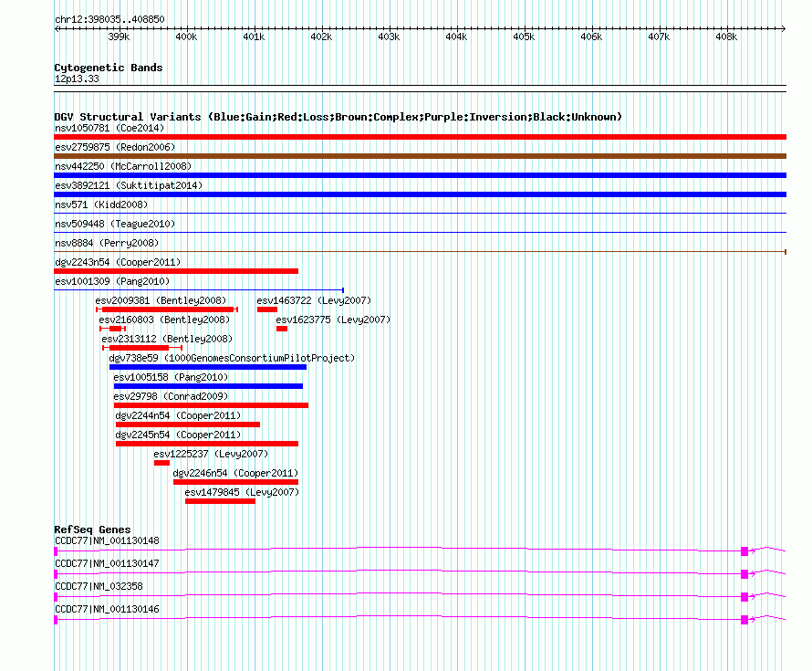Open esv29798 (Conrad2009) label
This screenshot has width=812, height=671.
(x=171, y=396)
